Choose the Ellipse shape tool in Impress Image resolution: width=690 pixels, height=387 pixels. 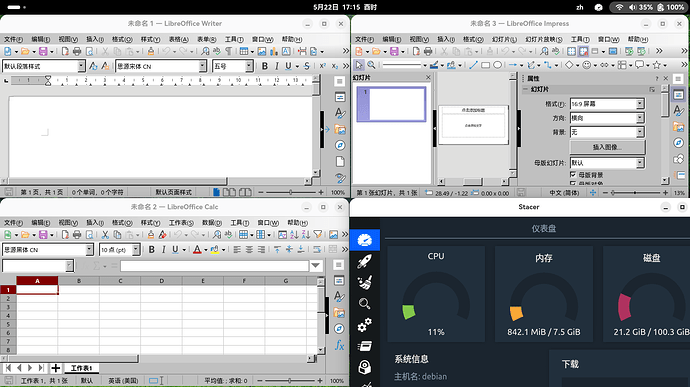(497, 65)
